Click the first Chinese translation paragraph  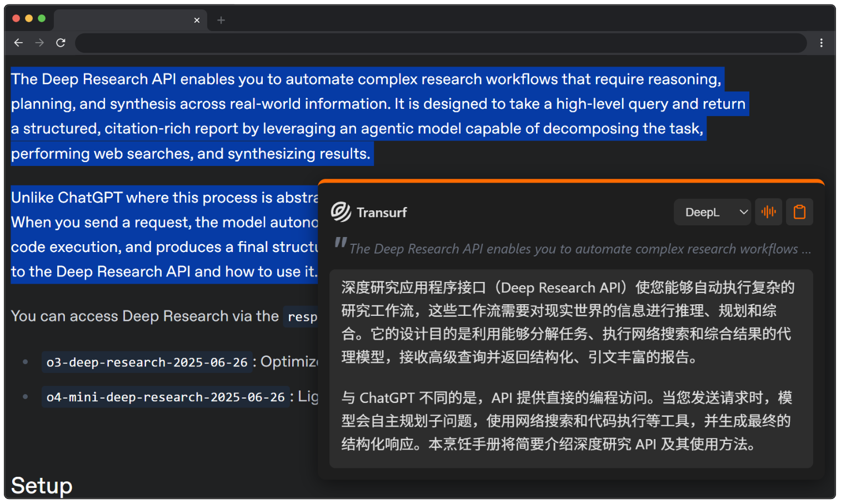(x=568, y=322)
